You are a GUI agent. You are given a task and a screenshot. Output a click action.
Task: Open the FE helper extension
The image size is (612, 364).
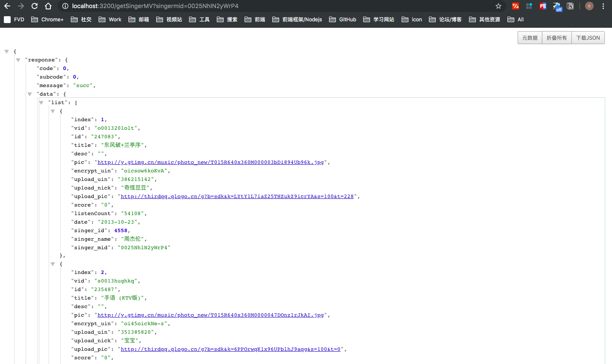pos(543,6)
